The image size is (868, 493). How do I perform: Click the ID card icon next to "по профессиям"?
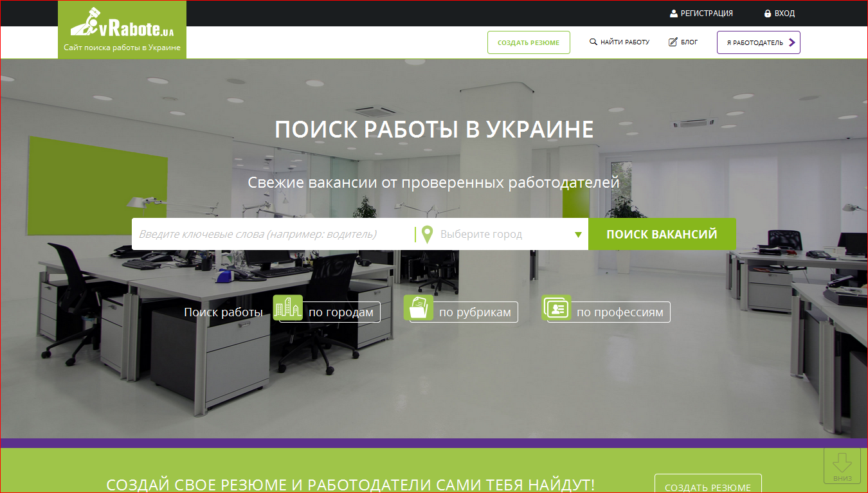tap(556, 307)
